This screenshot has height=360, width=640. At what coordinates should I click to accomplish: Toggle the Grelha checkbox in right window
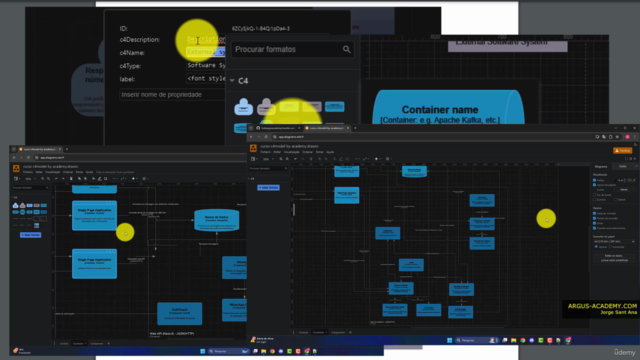pyautogui.click(x=594, y=180)
